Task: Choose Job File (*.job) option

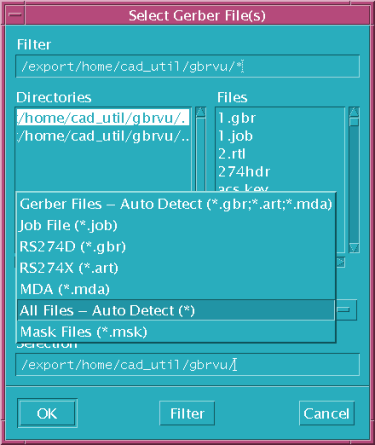Action: (176, 225)
